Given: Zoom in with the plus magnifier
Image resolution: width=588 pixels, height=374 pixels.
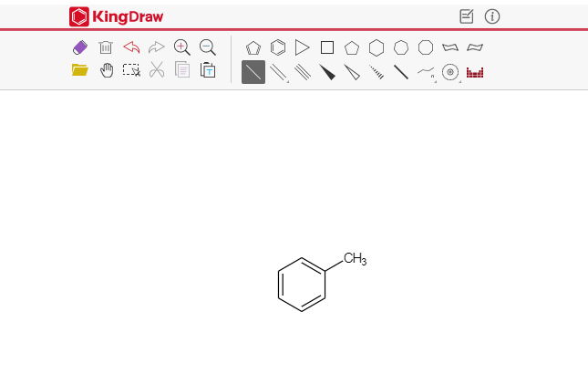Looking at the screenshot, I should (x=182, y=47).
